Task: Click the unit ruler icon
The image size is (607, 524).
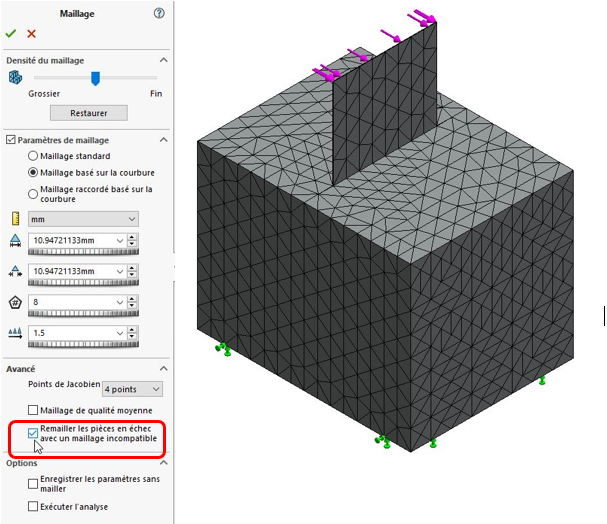Action: [x=15, y=219]
